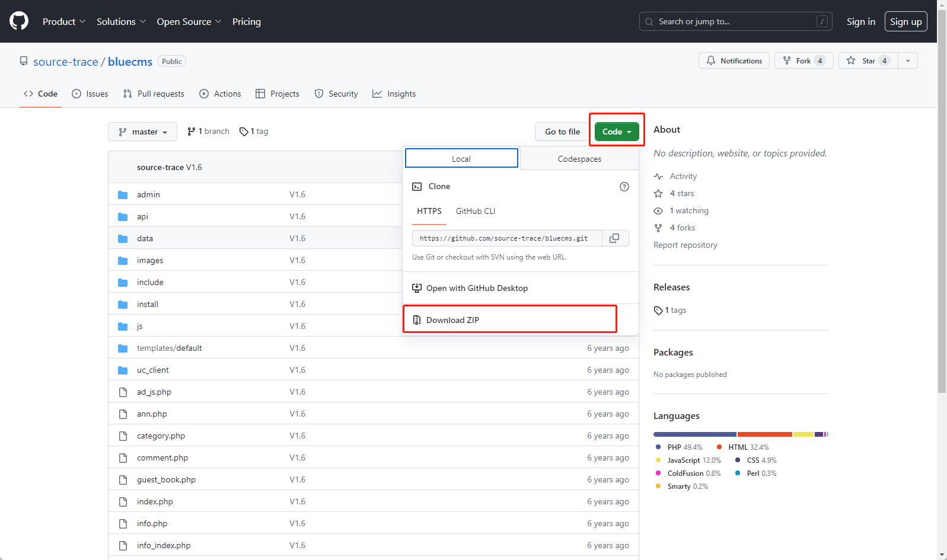Click the Go to file button
Image resolution: width=947 pixels, height=560 pixels.
563,132
